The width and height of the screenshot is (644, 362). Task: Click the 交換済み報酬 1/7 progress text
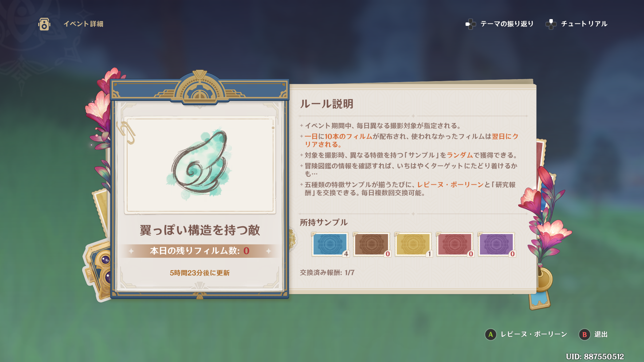(x=327, y=273)
